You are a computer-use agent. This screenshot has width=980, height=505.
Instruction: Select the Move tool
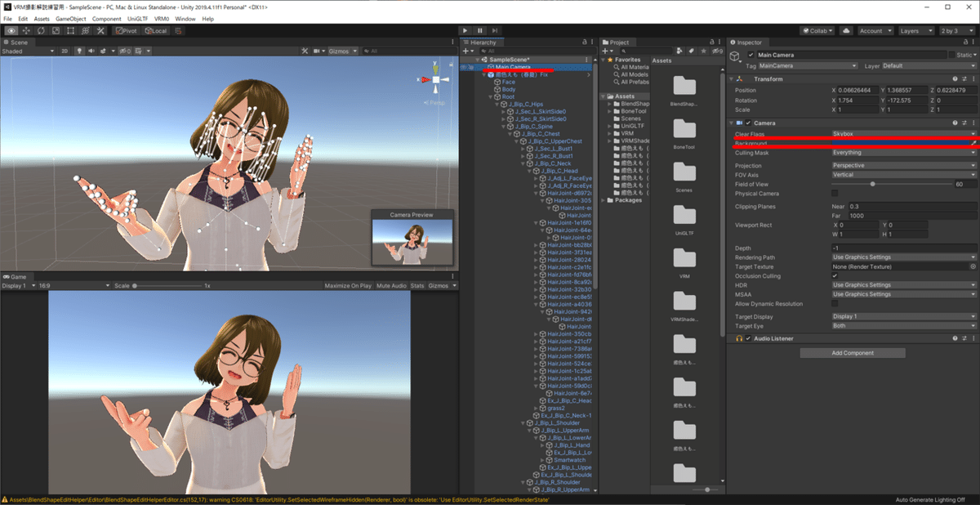point(26,30)
